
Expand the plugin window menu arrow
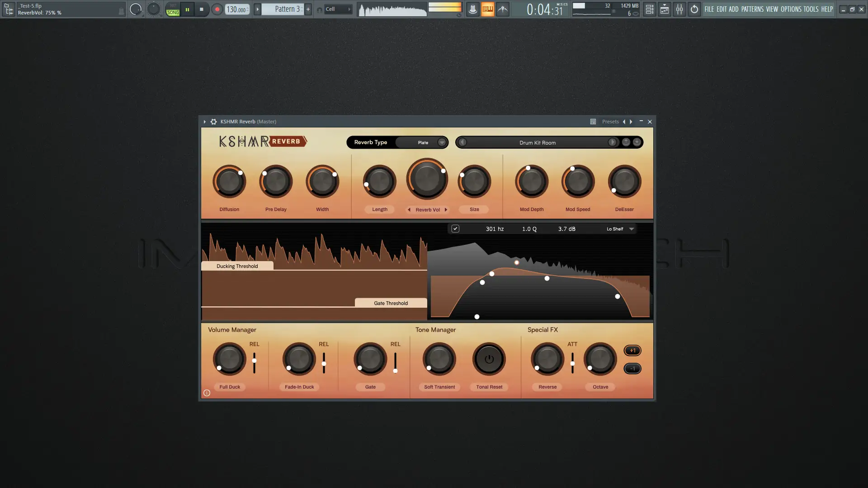click(205, 122)
